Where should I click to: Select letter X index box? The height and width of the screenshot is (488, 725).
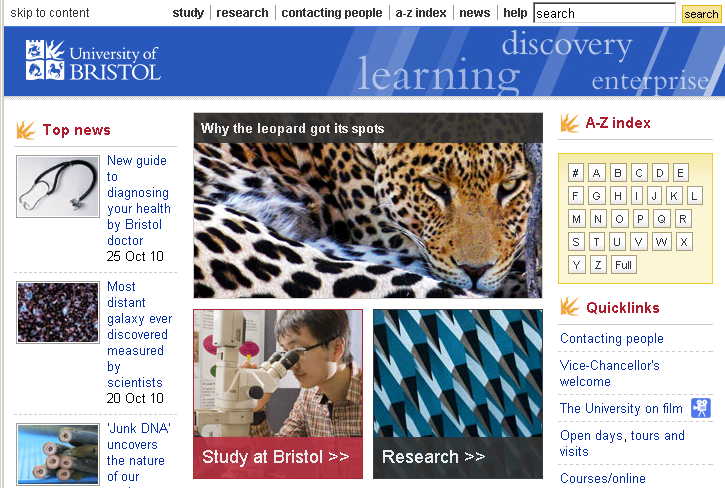coord(684,242)
